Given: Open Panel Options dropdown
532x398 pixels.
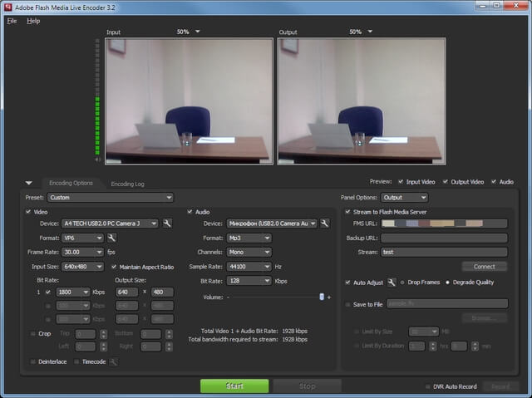Looking at the screenshot, I should 405,197.
